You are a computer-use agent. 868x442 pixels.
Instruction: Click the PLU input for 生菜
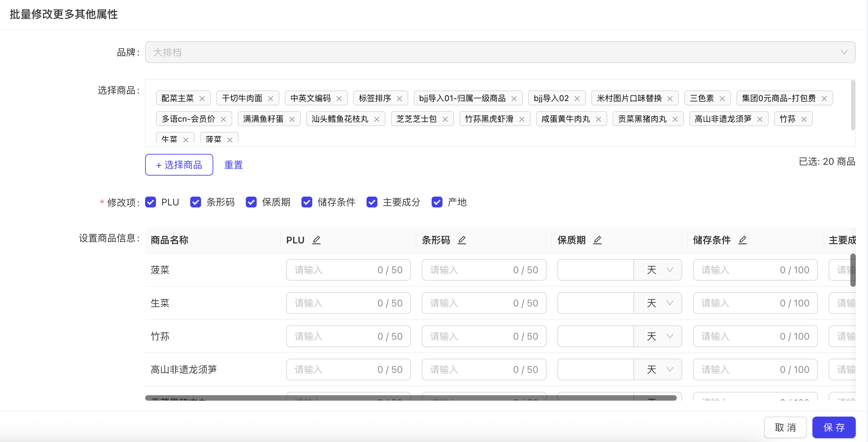point(349,303)
